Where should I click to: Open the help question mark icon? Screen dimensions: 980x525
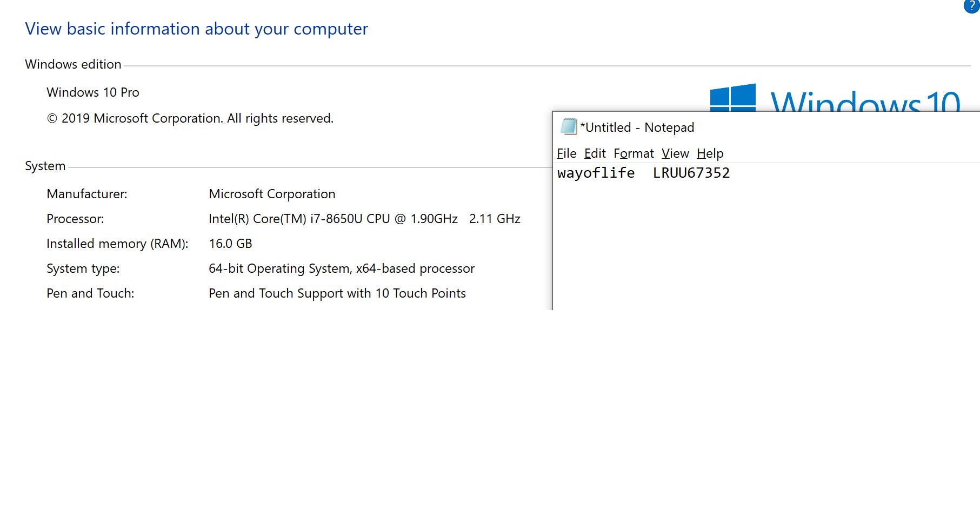(972, 5)
